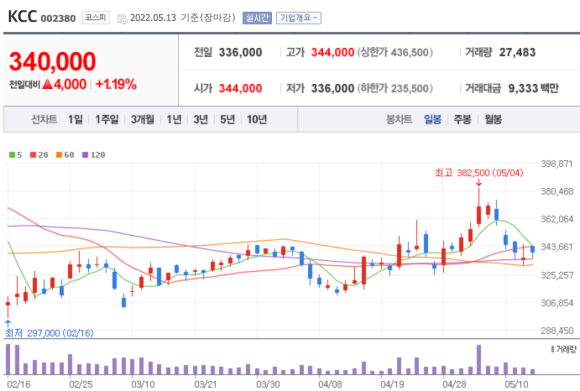Click the red 20-day moving average swatch
This screenshot has height=391, width=580.
pyautogui.click(x=33, y=155)
